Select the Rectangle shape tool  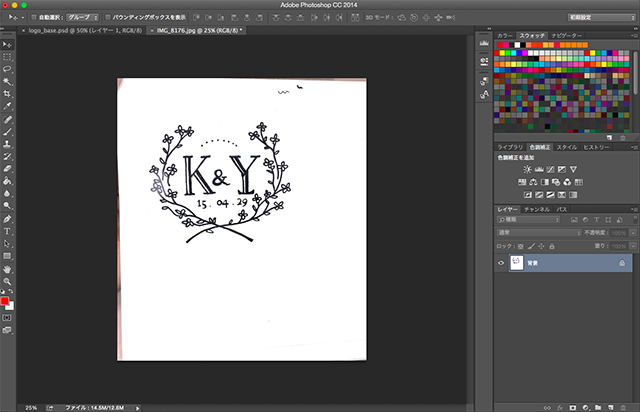[7, 256]
